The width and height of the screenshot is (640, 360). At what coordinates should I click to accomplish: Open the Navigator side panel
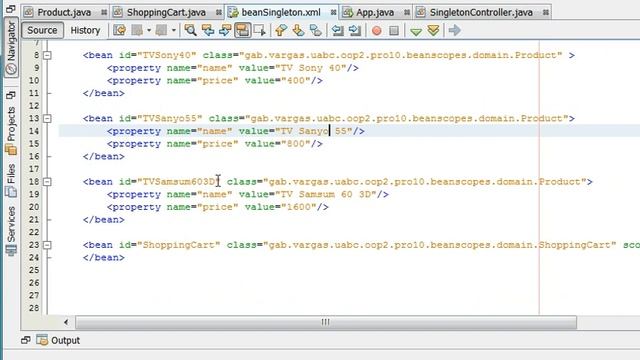(11, 48)
